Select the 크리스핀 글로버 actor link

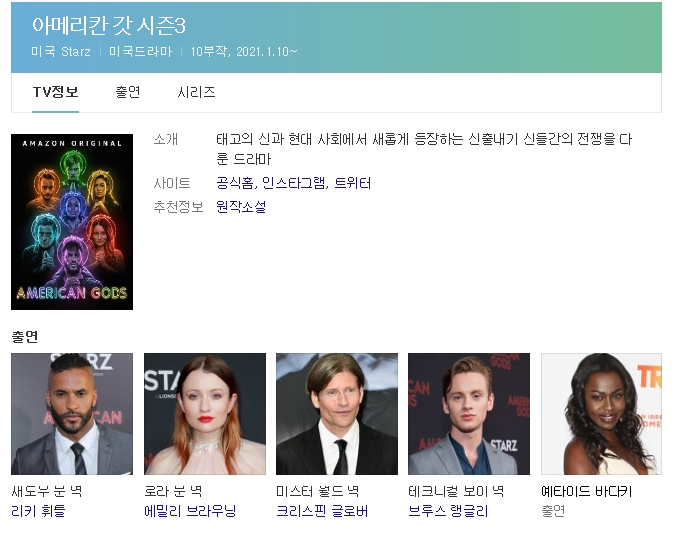[x=322, y=511]
